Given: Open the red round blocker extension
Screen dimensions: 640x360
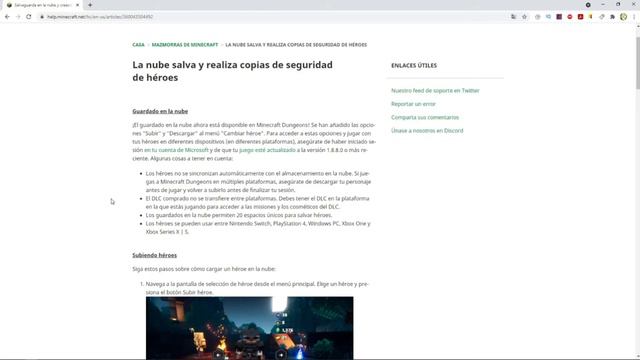Looking at the screenshot, I should pyautogui.click(x=570, y=17).
